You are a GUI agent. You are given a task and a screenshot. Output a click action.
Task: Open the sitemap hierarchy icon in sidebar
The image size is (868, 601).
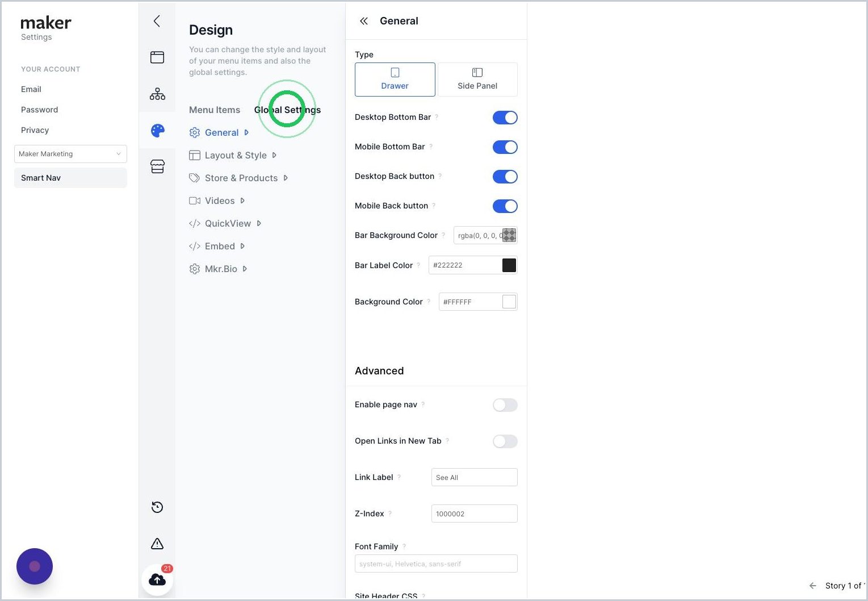click(157, 94)
